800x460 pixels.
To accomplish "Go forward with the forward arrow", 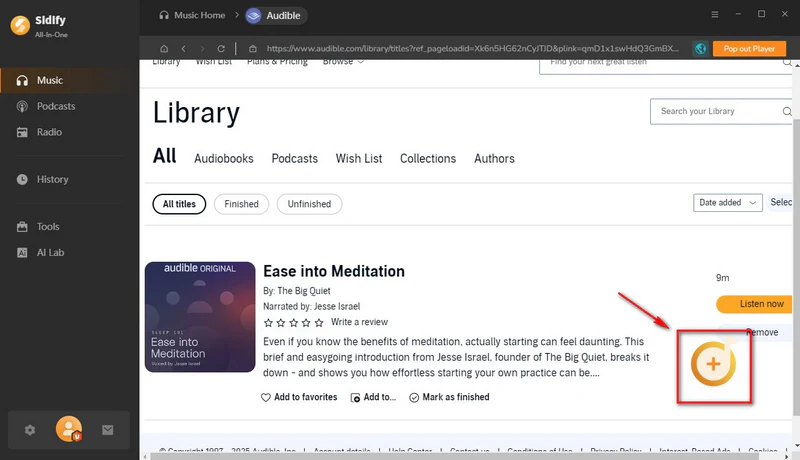I will pos(203,48).
